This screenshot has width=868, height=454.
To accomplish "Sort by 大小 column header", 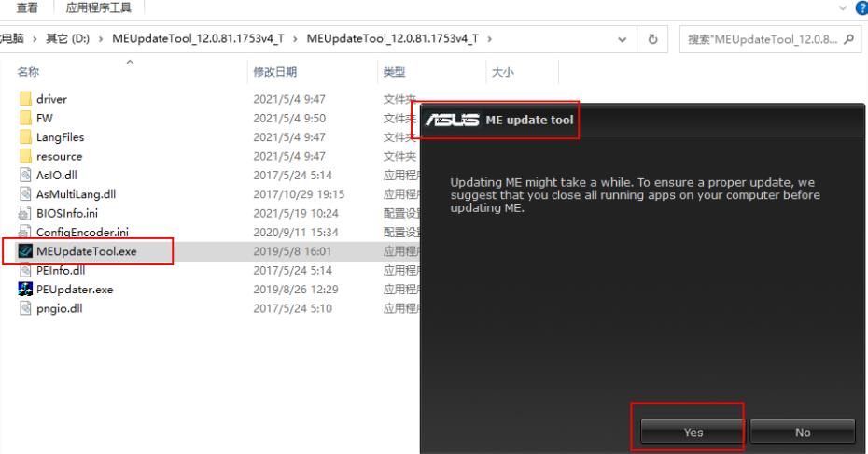I will click(x=503, y=72).
